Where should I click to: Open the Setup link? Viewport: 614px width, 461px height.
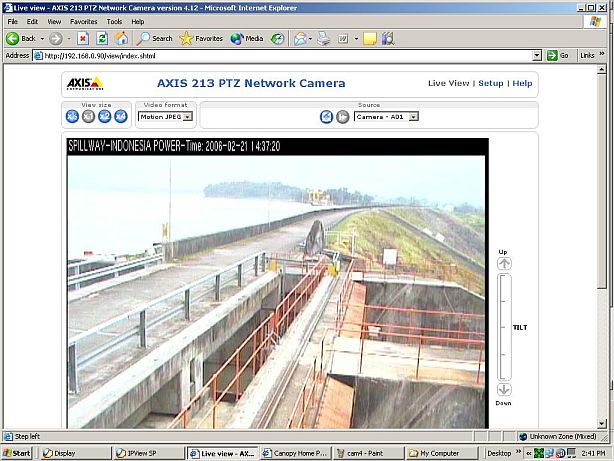coord(490,84)
